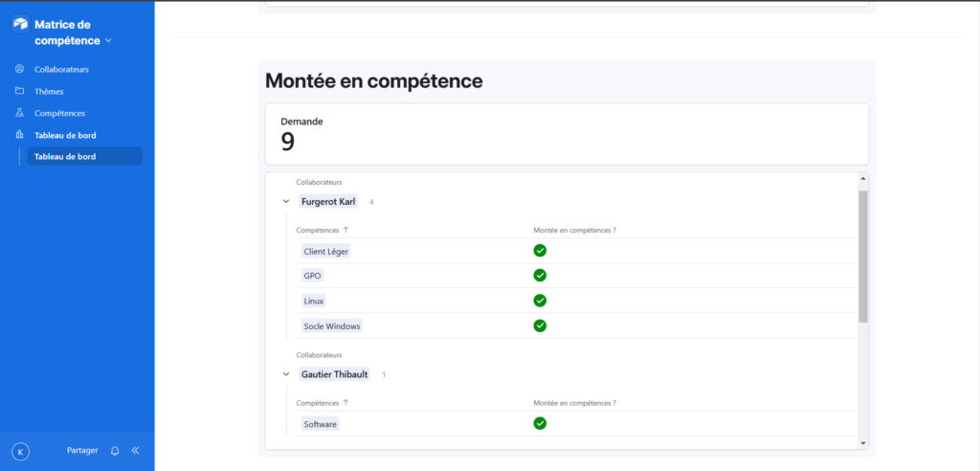Open notifications bell icon
This screenshot has width=980, height=471.
click(115, 450)
